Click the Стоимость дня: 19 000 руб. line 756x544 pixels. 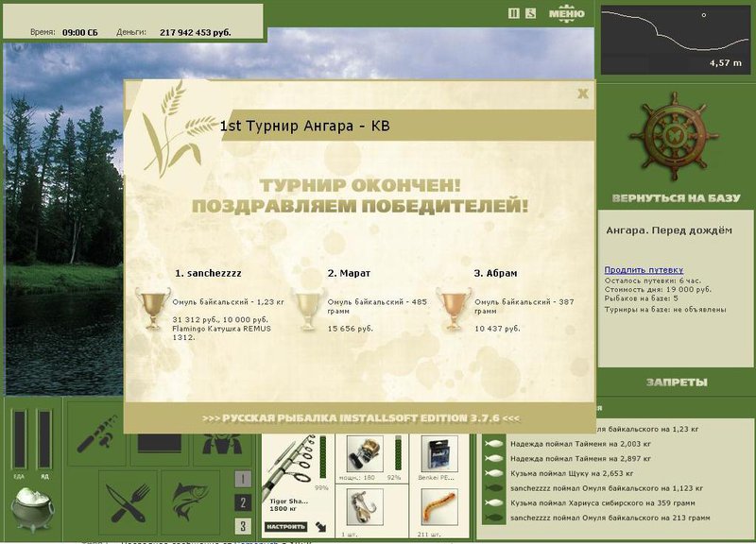pyautogui.click(x=658, y=290)
